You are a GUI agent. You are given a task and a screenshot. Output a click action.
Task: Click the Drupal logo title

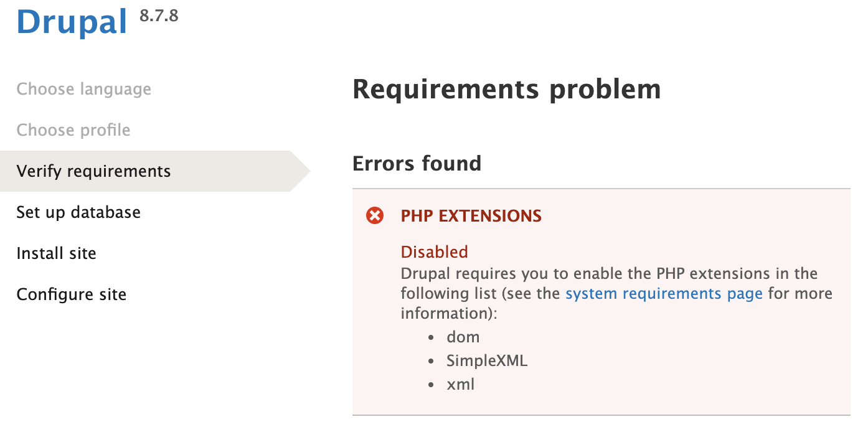[x=72, y=21]
